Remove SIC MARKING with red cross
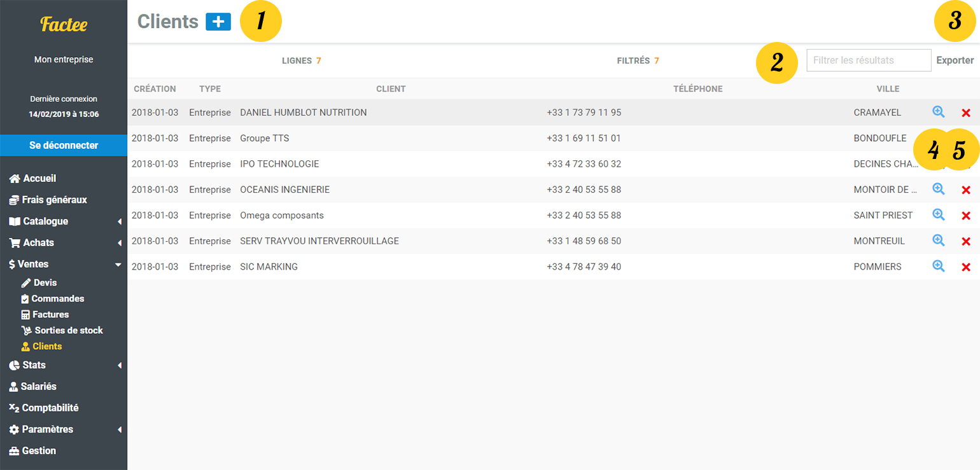 (x=965, y=267)
